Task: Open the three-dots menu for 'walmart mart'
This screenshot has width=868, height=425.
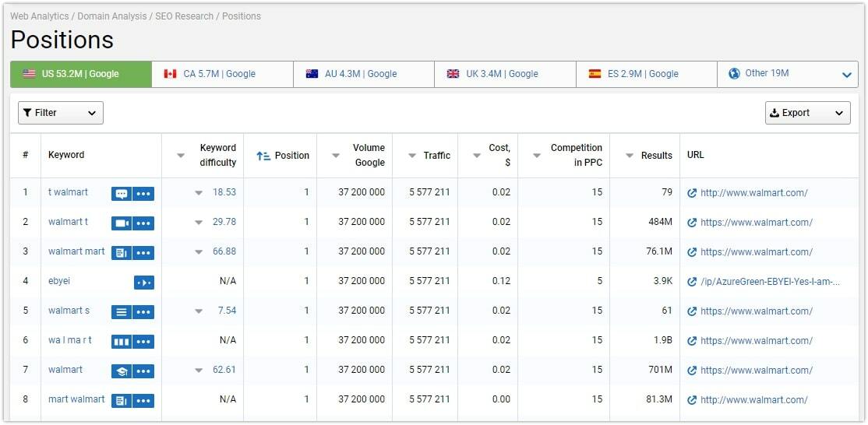Action: (143, 252)
